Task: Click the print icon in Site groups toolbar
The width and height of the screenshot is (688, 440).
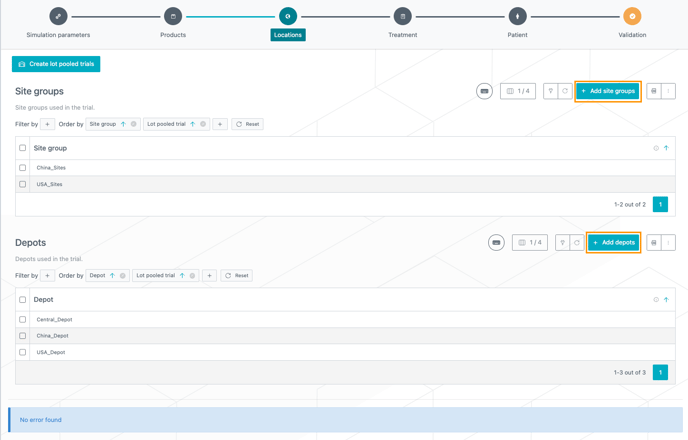Action: click(654, 91)
